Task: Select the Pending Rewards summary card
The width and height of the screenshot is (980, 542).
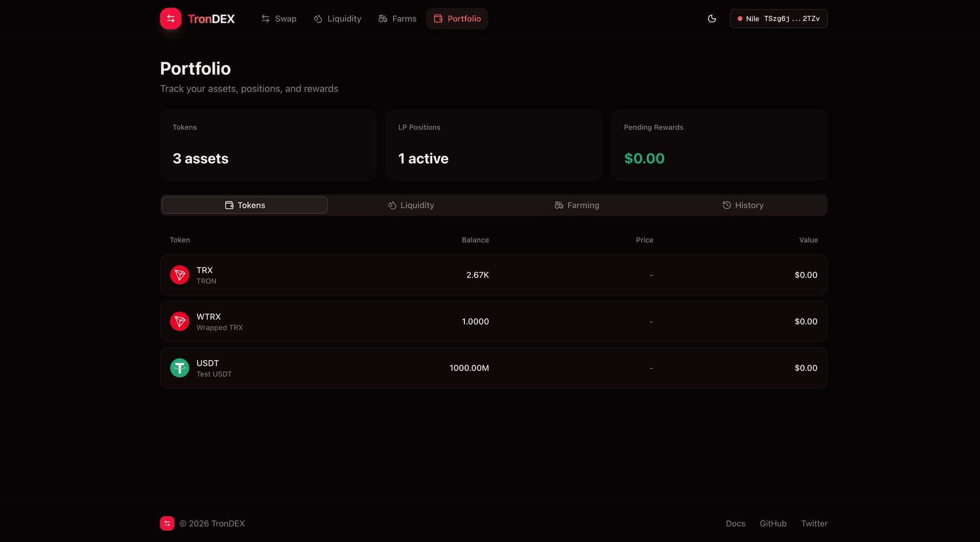Action: click(x=719, y=145)
